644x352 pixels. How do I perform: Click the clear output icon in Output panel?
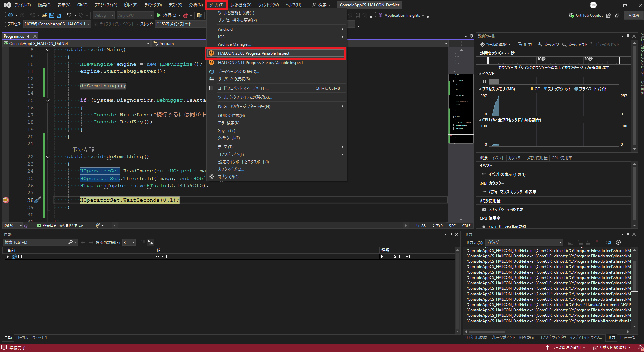click(598, 242)
